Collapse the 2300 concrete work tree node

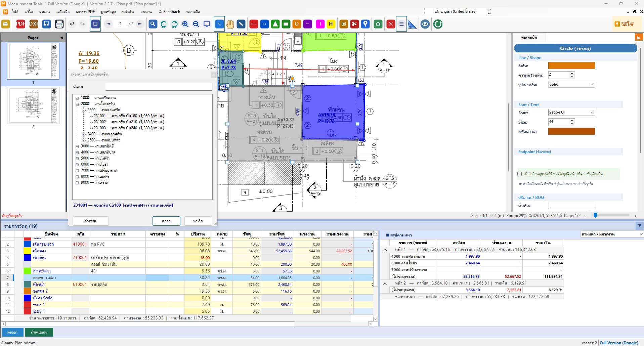83,110
